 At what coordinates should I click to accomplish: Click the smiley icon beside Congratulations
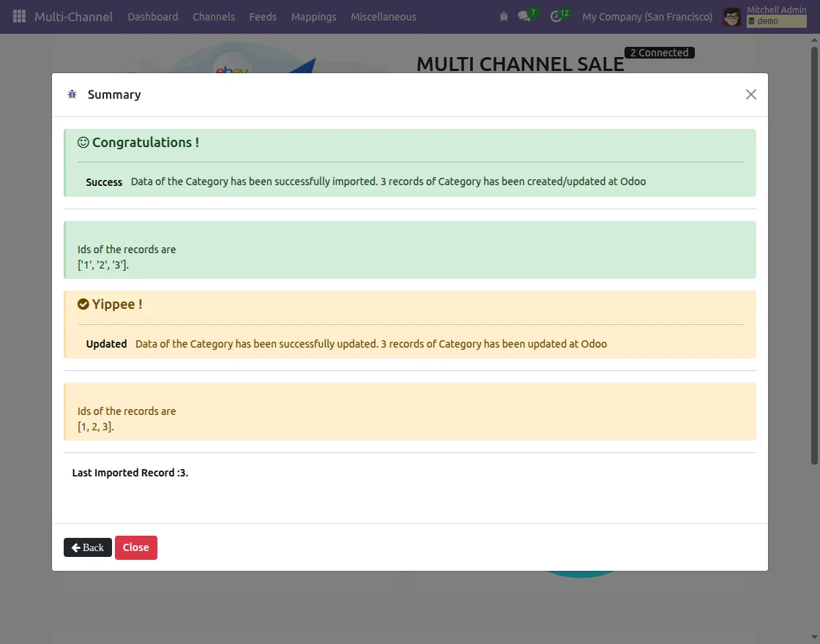83,142
